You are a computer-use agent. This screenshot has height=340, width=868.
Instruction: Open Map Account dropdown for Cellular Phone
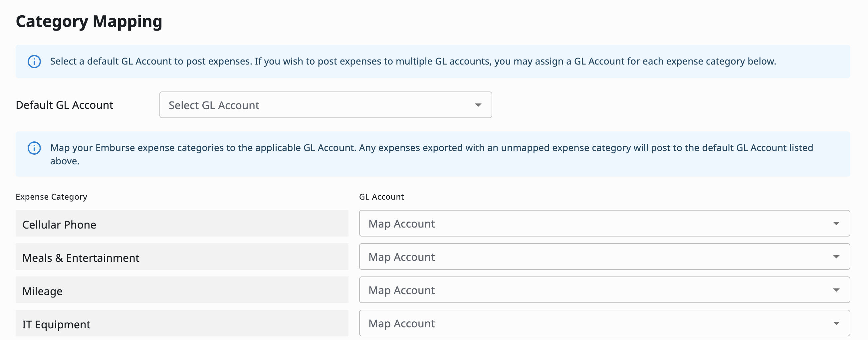point(604,224)
